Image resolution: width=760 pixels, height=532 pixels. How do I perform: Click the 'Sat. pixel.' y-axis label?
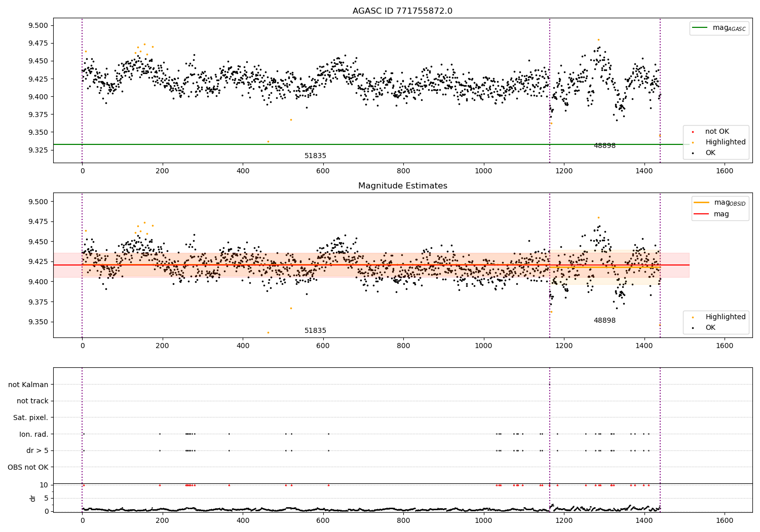[31, 417]
